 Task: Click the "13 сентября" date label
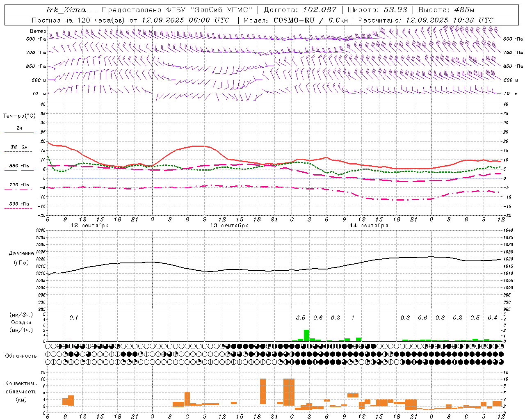pos(229,226)
